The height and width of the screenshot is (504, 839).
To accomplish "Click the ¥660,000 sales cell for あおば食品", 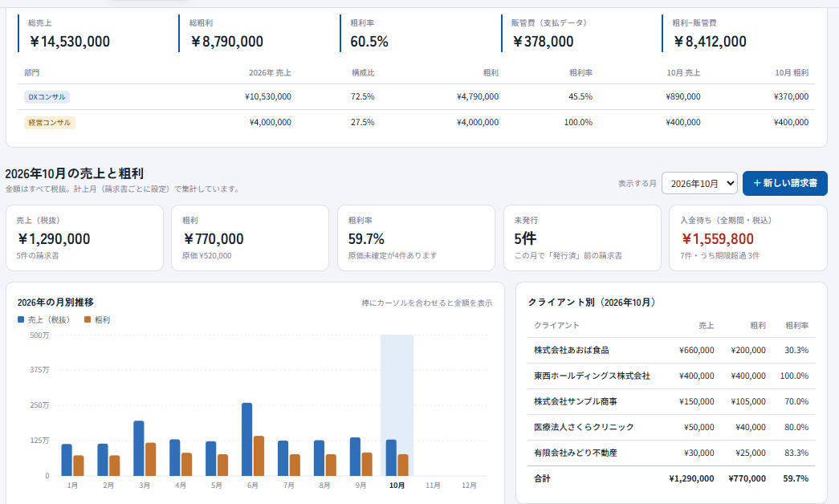I will coord(697,350).
